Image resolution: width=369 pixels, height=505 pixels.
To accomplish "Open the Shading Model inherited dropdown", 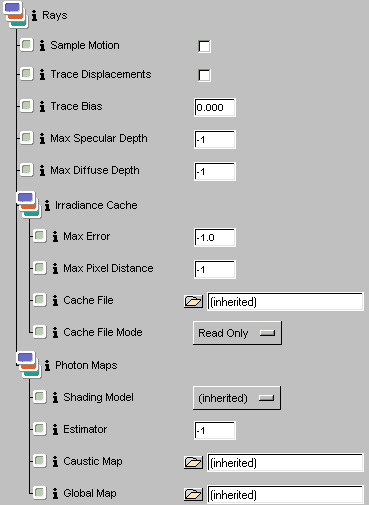I will click(x=237, y=398).
